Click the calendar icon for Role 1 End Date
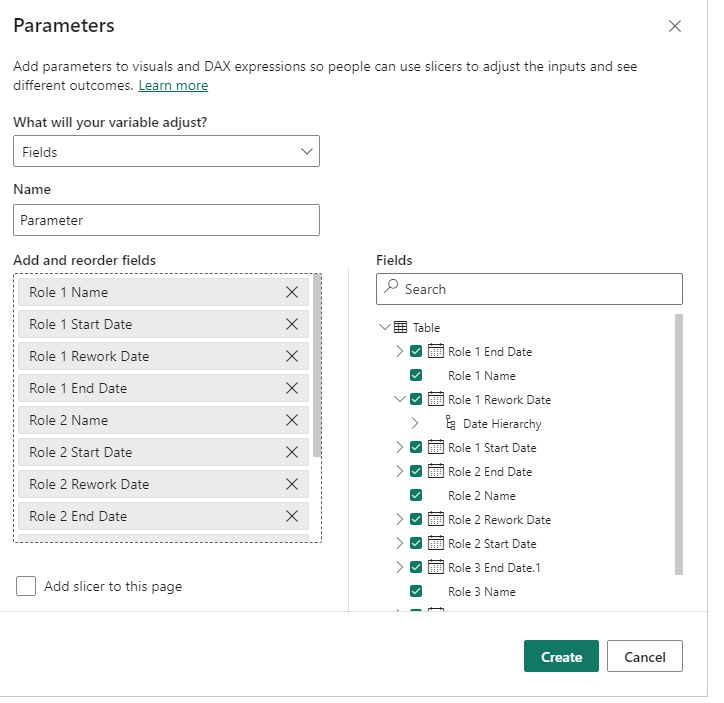The width and height of the screenshot is (724, 703). 435,351
